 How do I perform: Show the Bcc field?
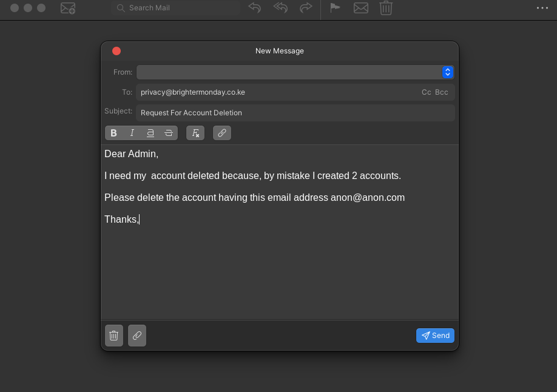point(442,92)
